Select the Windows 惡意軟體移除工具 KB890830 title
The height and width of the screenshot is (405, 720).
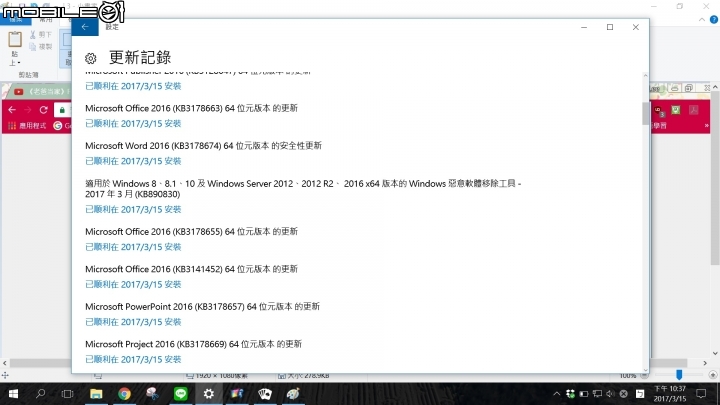(x=303, y=189)
